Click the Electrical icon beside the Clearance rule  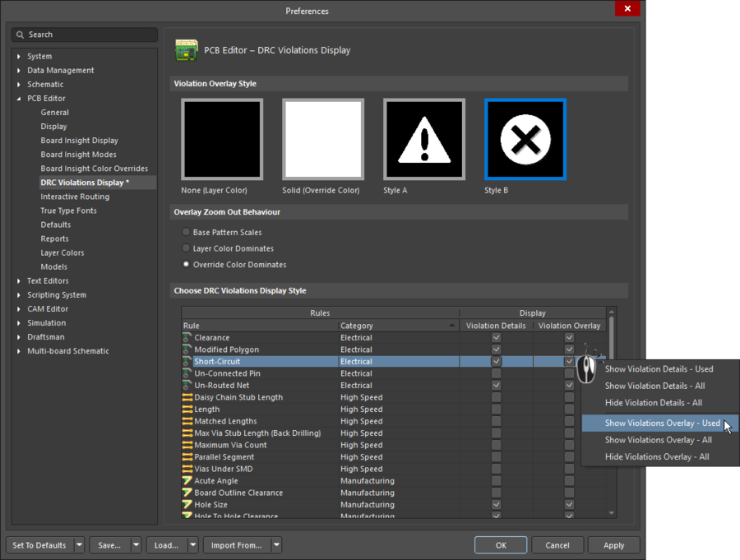187,337
